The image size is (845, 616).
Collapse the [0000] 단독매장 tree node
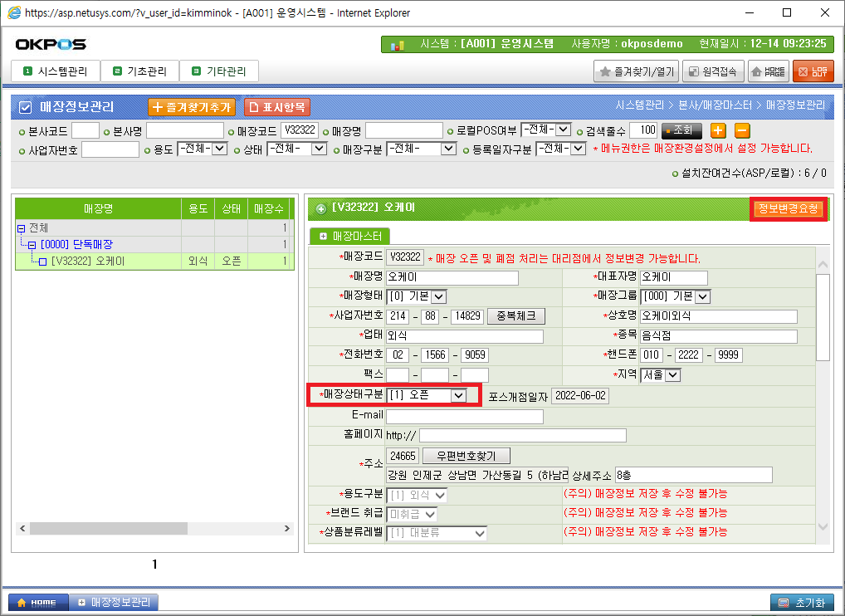32,244
